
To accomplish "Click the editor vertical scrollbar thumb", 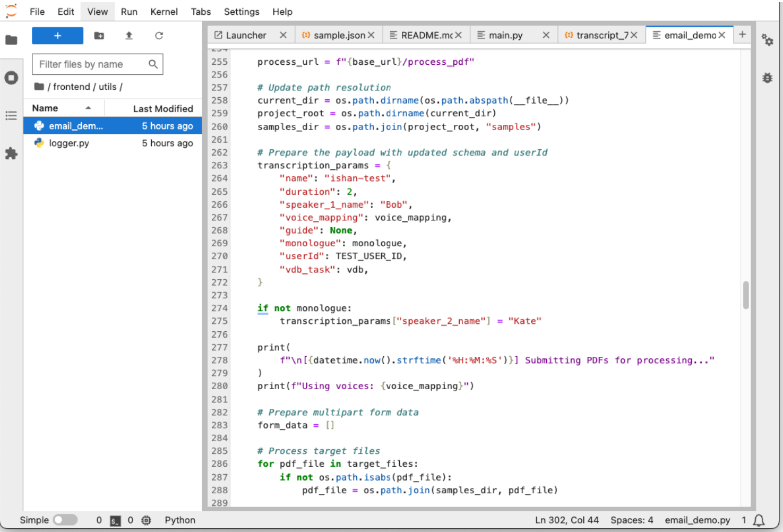I will [x=746, y=295].
